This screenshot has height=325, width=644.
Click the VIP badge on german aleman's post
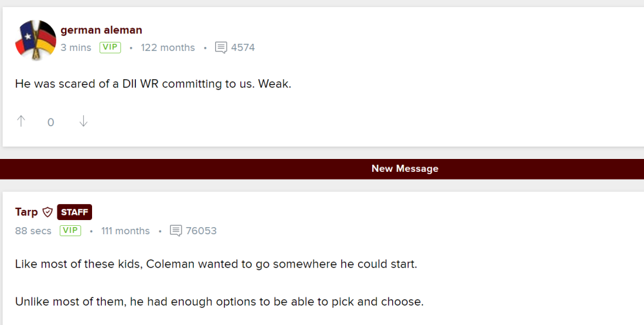click(x=110, y=48)
